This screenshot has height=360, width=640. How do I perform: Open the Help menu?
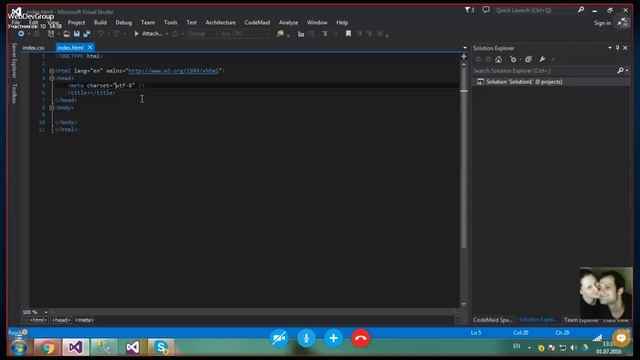coord(342,22)
